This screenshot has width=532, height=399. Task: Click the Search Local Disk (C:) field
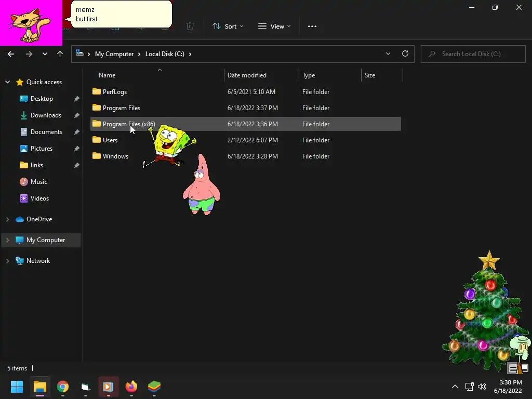pos(473,54)
